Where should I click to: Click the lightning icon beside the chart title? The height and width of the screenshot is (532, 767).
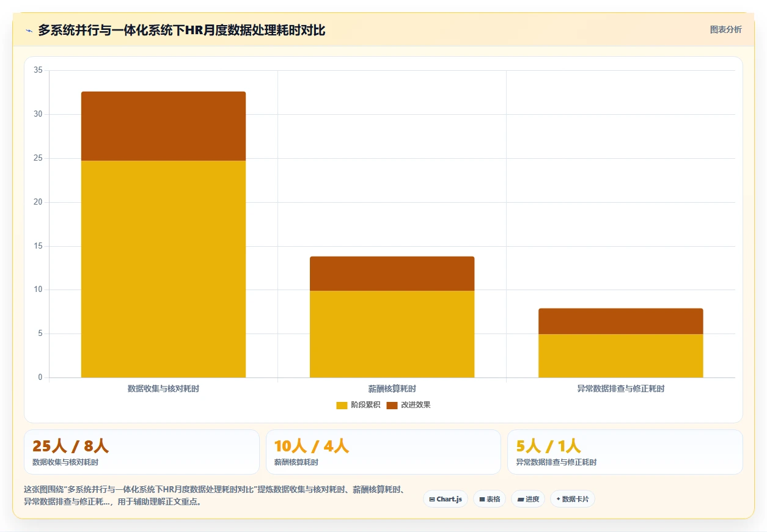29,31
